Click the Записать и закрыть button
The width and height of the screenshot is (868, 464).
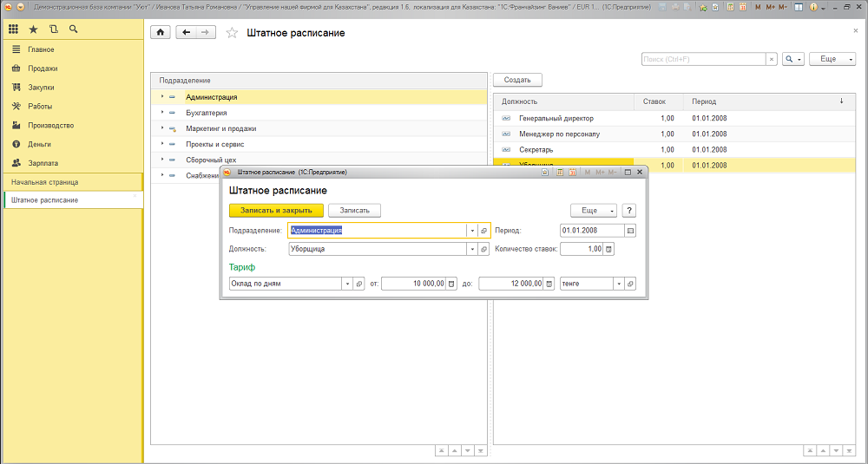click(276, 210)
